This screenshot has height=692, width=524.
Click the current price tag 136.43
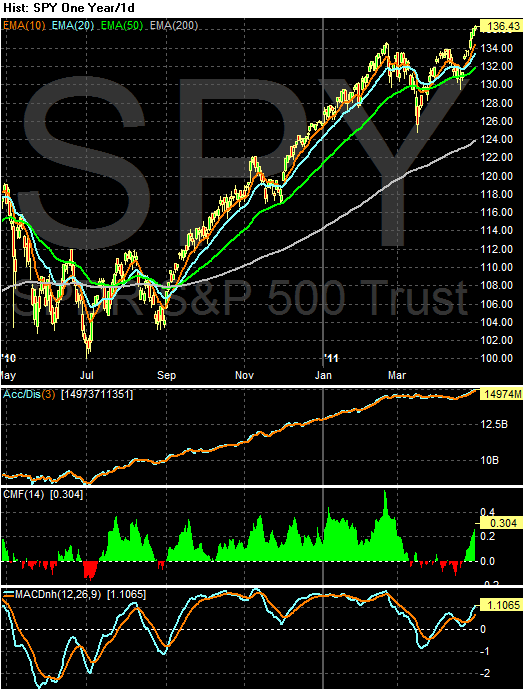[x=501, y=27]
